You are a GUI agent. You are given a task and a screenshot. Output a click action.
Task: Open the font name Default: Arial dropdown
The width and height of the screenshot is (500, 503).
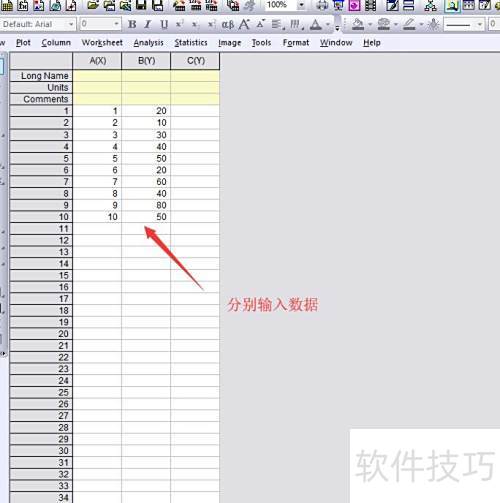click(x=71, y=24)
